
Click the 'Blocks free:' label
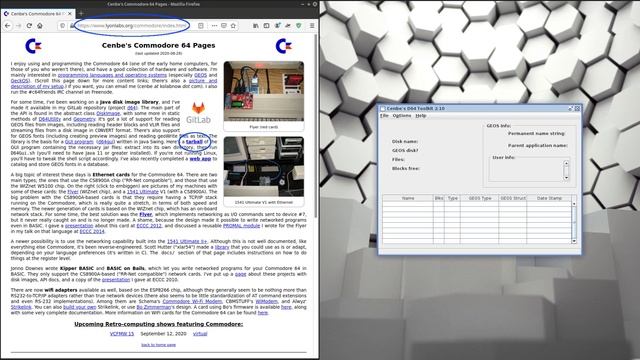pos(406,169)
